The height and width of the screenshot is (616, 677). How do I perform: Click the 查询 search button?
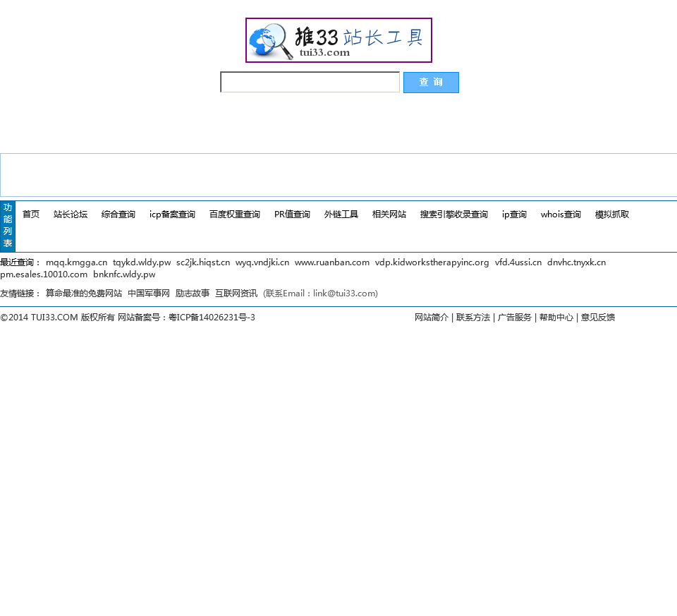point(431,82)
